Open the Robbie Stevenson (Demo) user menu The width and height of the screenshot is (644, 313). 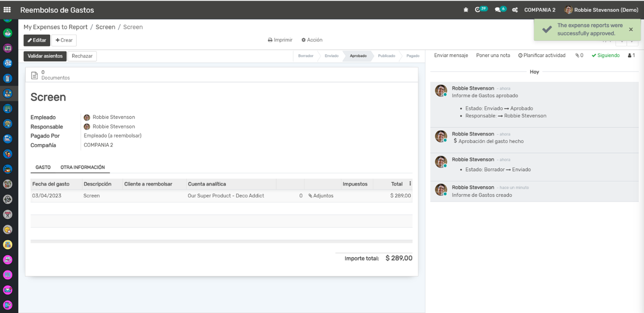point(601,10)
